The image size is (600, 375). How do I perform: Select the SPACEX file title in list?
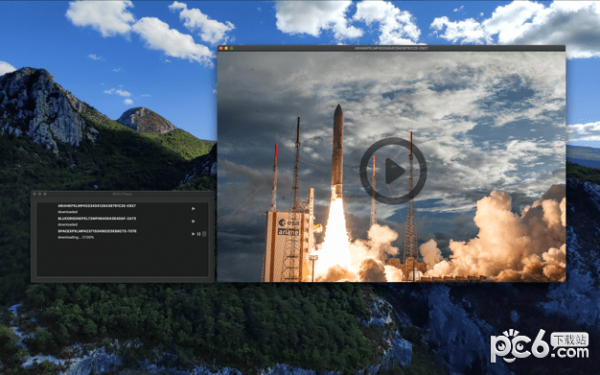[x=97, y=231]
